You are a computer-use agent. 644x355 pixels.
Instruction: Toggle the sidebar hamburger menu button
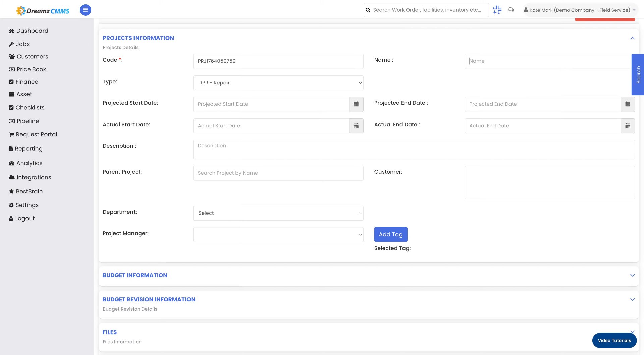(x=85, y=10)
